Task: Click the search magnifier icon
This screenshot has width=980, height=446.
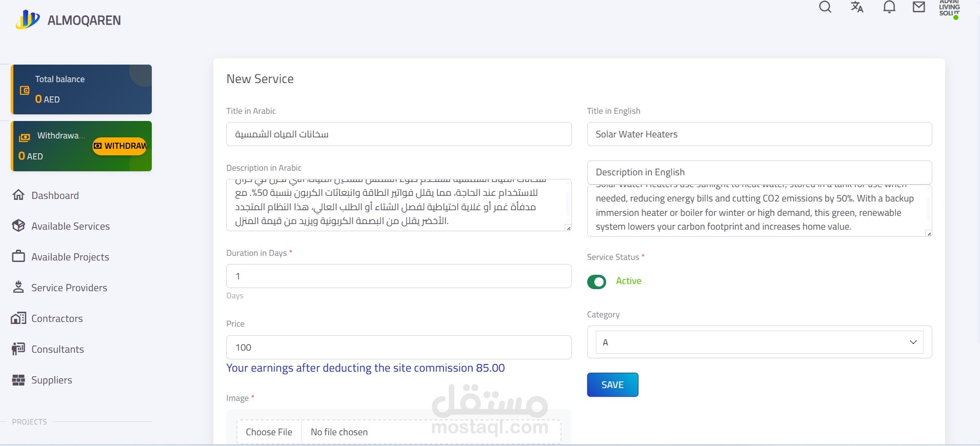Action: click(825, 7)
